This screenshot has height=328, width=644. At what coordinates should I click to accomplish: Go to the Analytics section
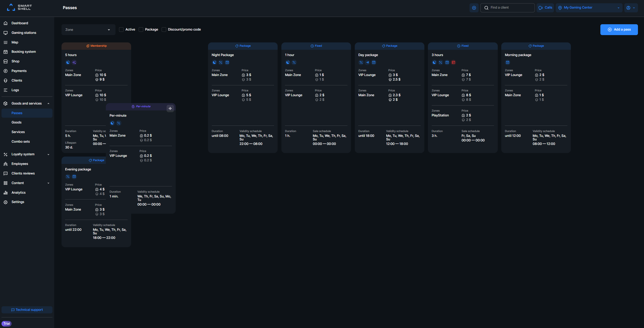18,193
